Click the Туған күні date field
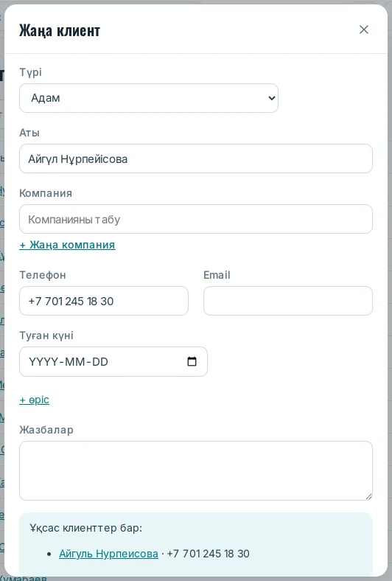 pyautogui.click(x=113, y=361)
